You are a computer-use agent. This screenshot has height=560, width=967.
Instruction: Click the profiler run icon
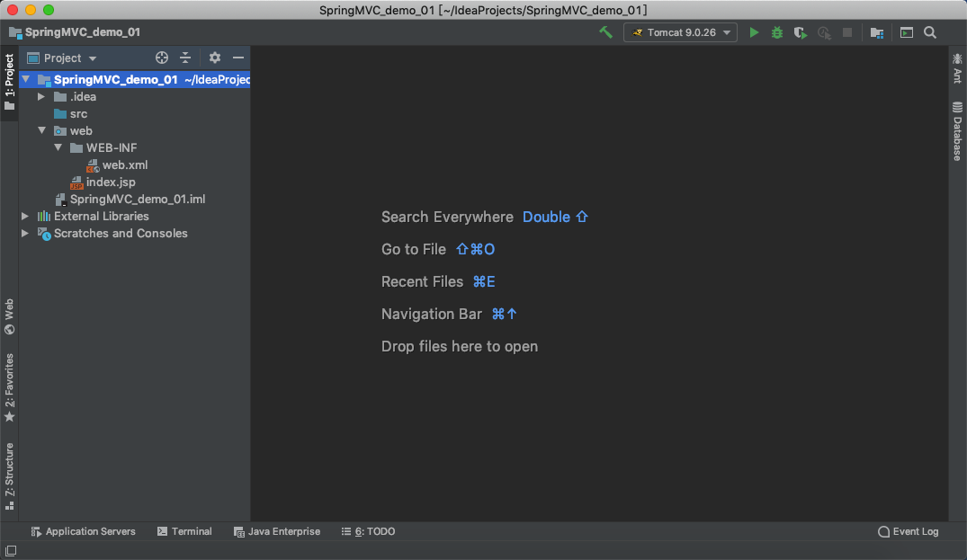click(x=824, y=32)
